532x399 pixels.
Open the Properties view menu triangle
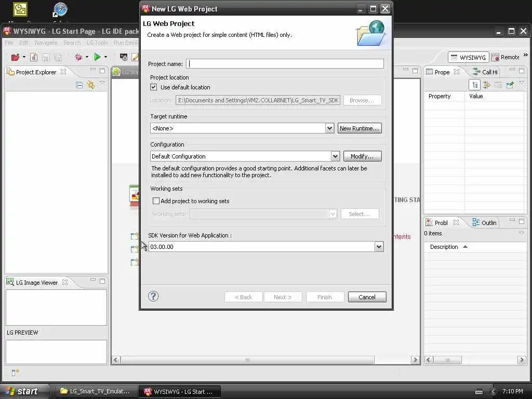click(522, 83)
